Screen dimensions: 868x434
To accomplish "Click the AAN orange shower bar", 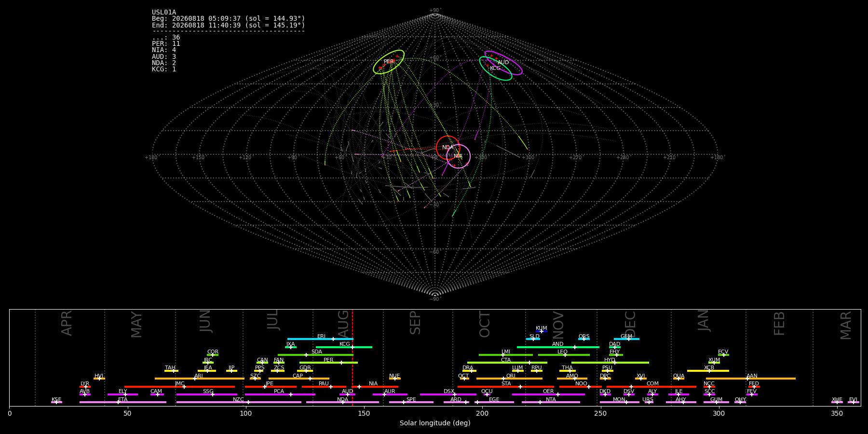I will click(751, 379).
